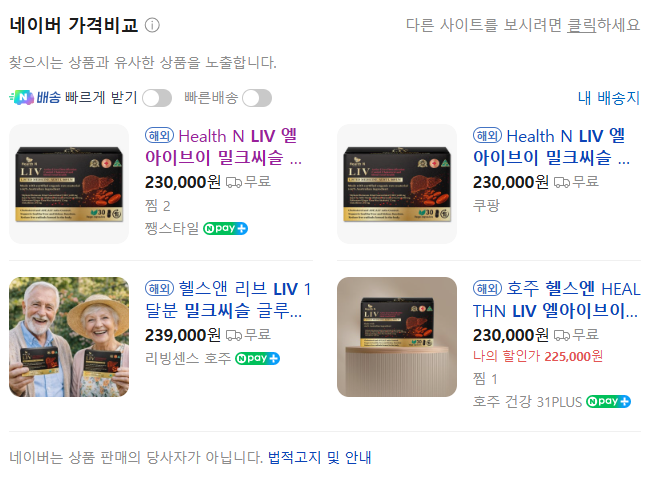
Task: Open 호주 헬스엔 HEALTHN LIV listing title
Action: pyautogui.click(x=557, y=300)
